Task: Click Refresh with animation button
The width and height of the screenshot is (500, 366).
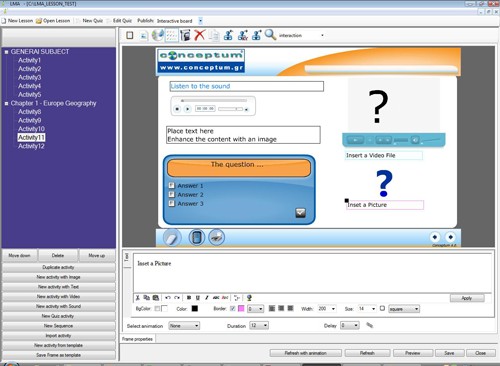Action: tap(305, 353)
